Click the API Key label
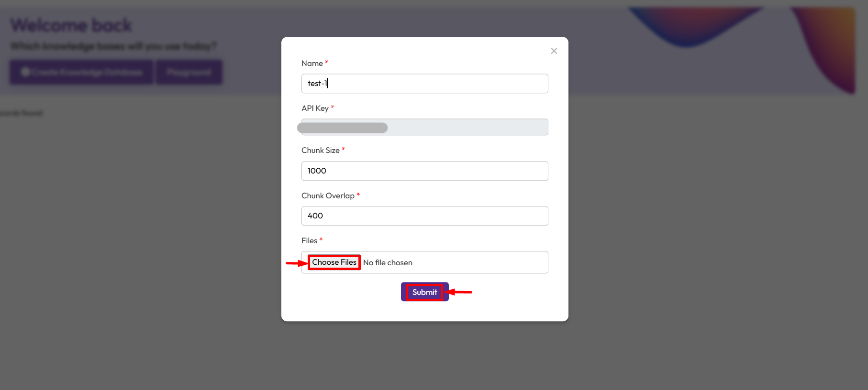This screenshot has height=390, width=868. tap(315, 108)
